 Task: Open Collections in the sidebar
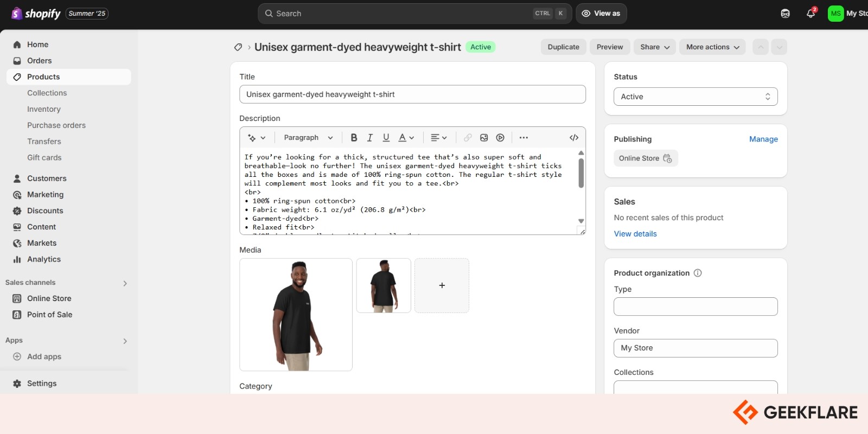(x=47, y=93)
